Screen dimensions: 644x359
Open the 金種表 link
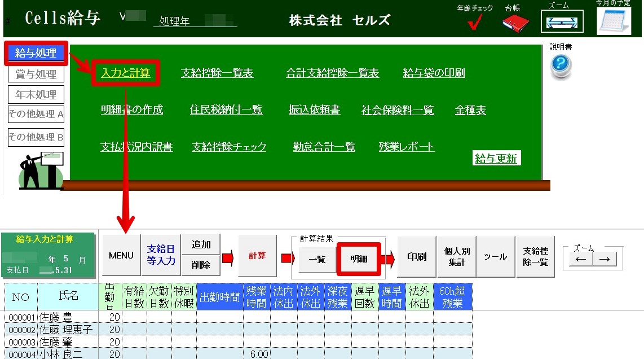tap(470, 110)
